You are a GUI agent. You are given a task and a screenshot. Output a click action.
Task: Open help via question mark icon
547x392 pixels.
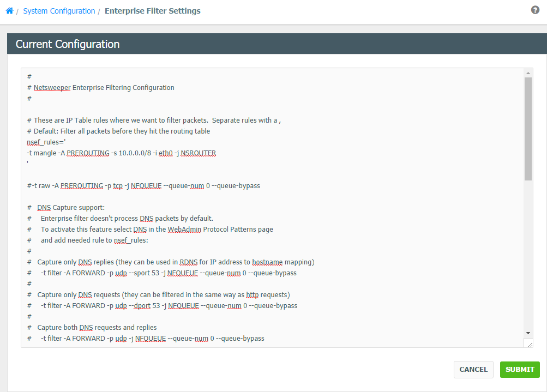point(535,10)
